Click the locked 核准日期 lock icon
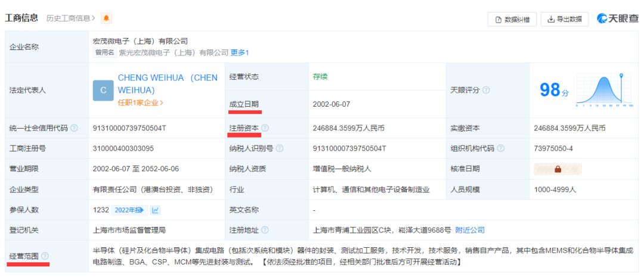 pyautogui.click(x=558, y=169)
